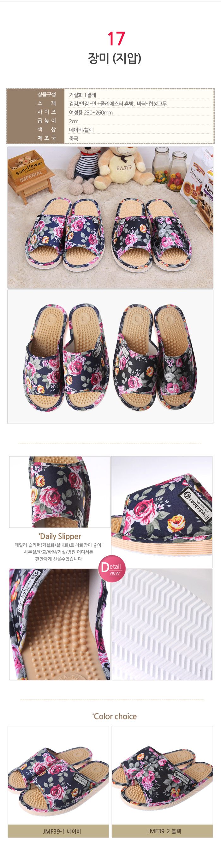Click the 네이비/블랙 color value row
The image size is (221, 868).
click(x=139, y=130)
